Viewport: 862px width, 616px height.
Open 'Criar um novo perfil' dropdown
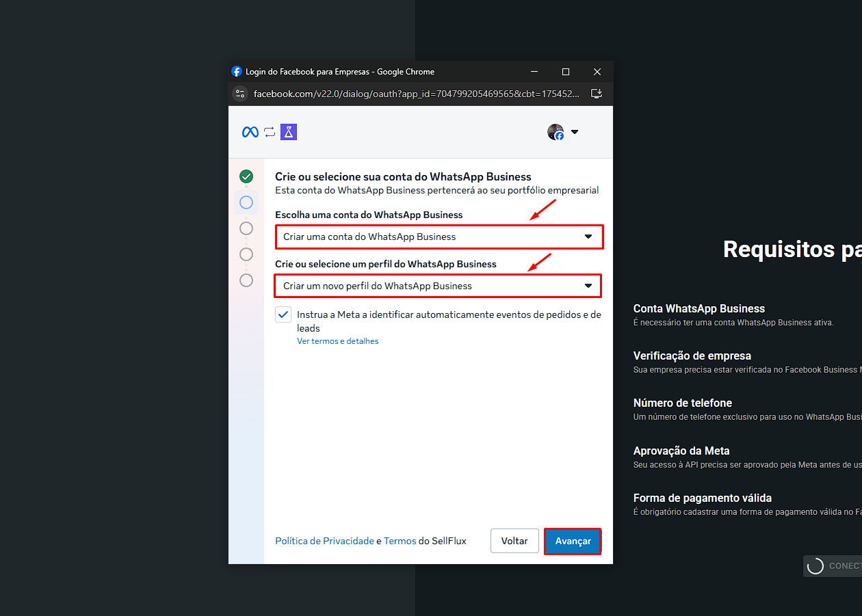click(x=438, y=286)
